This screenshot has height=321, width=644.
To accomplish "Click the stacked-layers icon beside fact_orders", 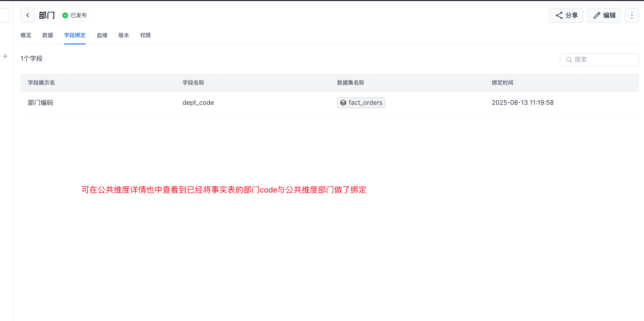I will point(343,103).
